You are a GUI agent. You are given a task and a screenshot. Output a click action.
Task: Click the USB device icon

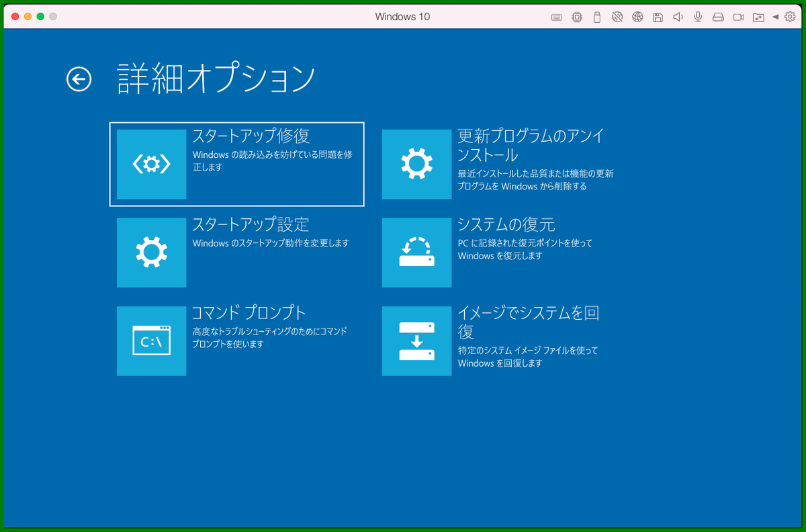(x=596, y=17)
